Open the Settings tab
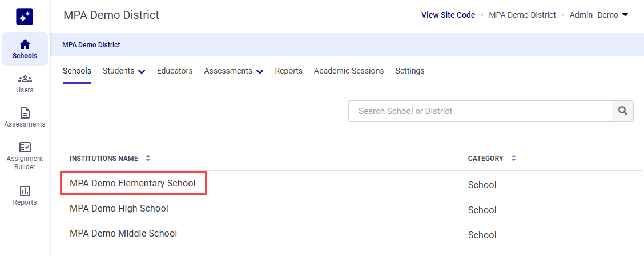The width and height of the screenshot is (644, 256). (x=410, y=71)
